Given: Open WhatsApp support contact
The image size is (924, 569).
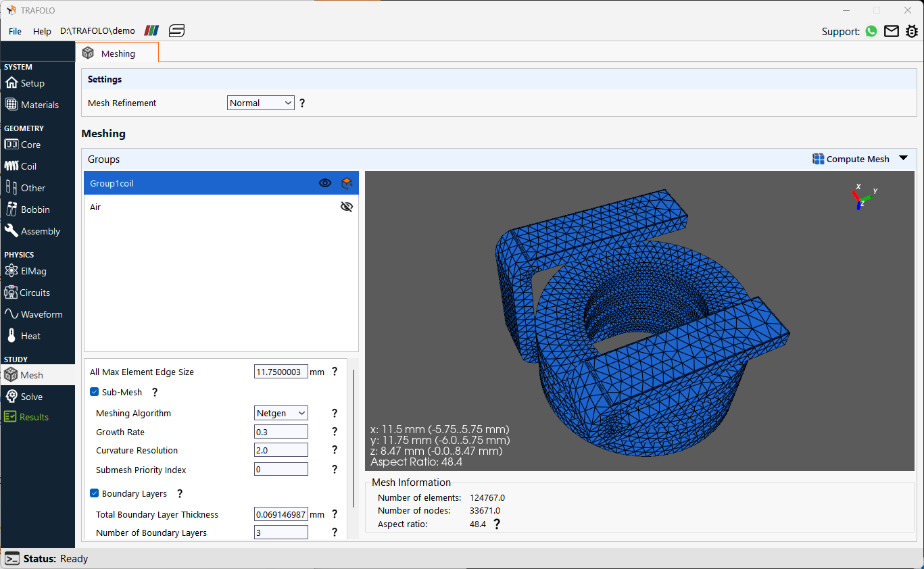Looking at the screenshot, I should click(871, 31).
